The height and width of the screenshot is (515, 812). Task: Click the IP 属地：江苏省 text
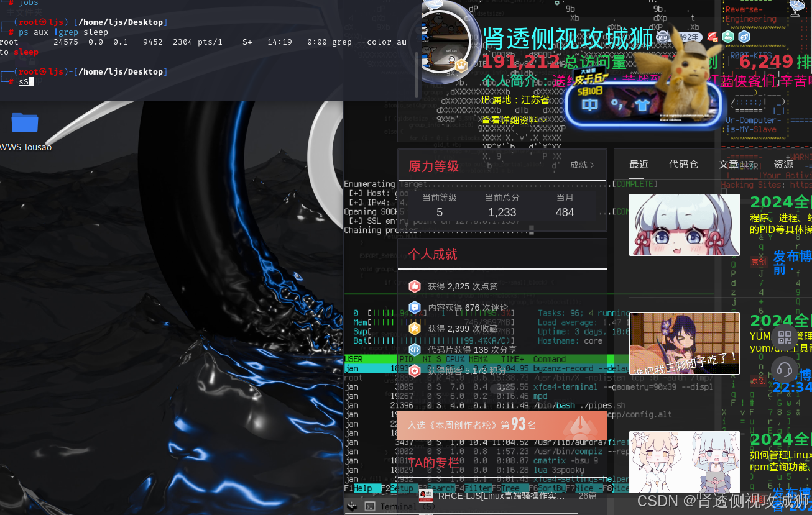tap(515, 100)
